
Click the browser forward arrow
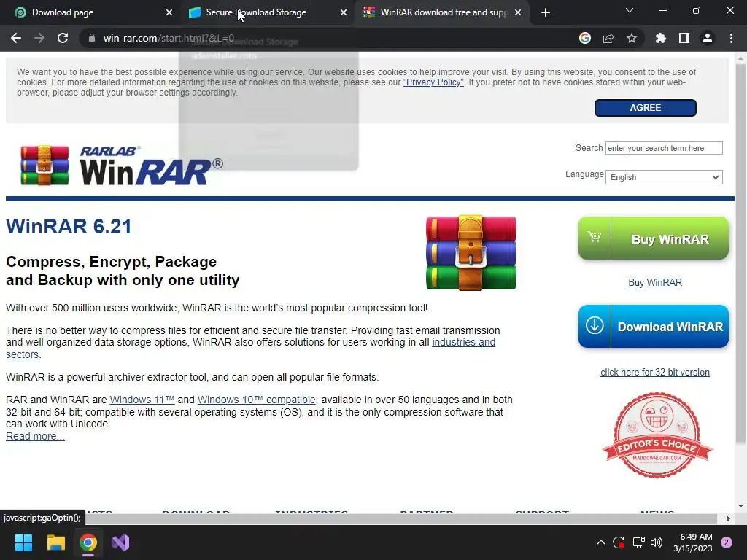click(x=39, y=38)
